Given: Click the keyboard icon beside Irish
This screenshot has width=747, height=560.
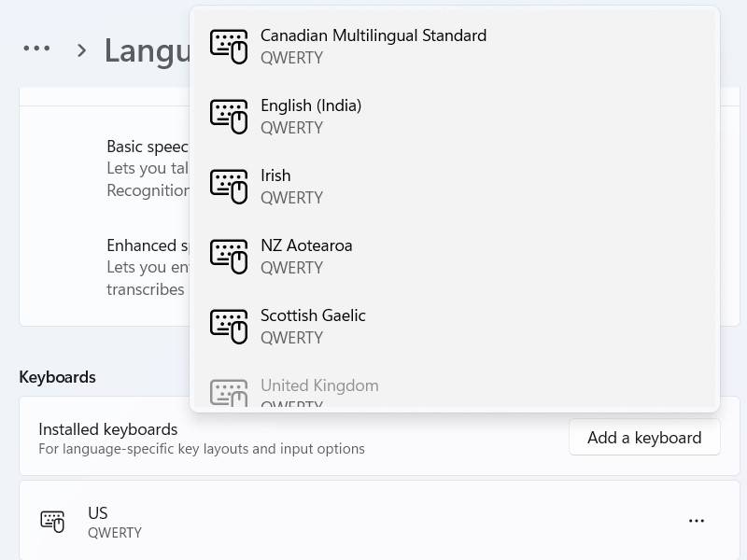Looking at the screenshot, I should tap(229, 185).
